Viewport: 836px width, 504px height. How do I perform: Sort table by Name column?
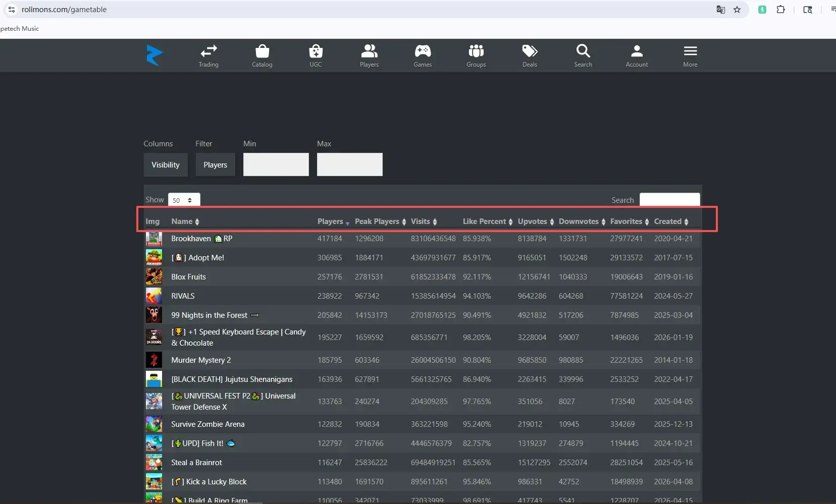coord(185,221)
